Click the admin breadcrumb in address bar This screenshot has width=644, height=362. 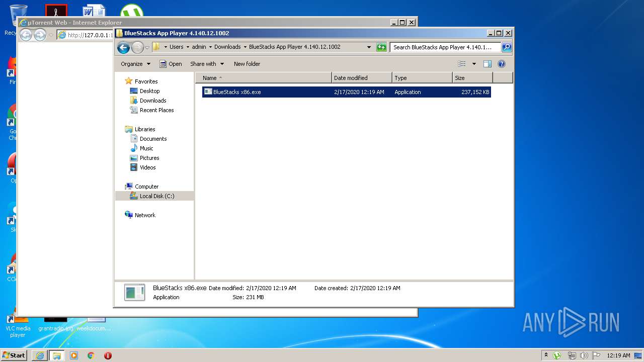pyautogui.click(x=199, y=47)
